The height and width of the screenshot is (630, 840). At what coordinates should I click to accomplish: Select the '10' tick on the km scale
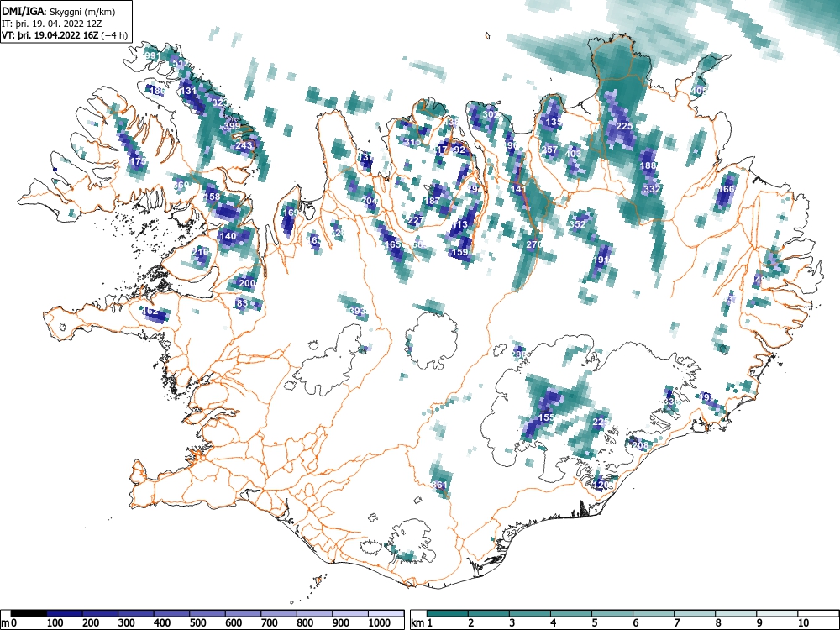pos(802,622)
